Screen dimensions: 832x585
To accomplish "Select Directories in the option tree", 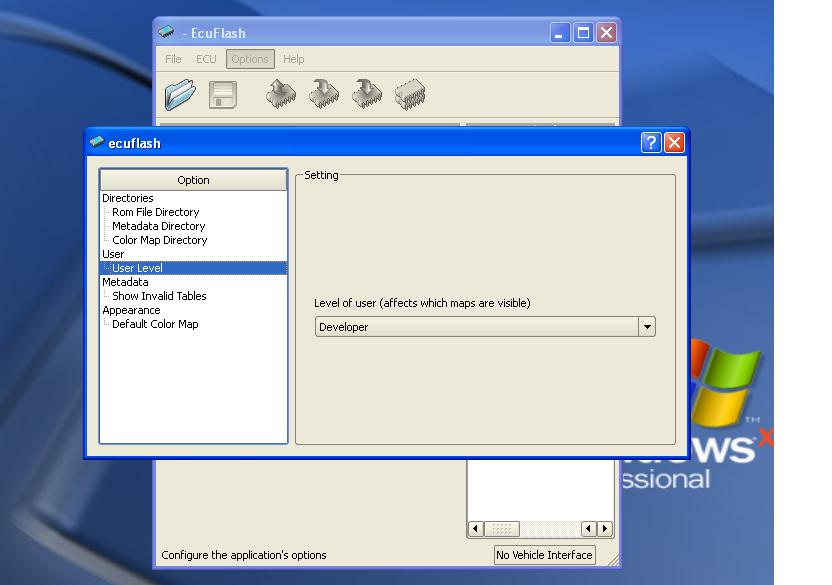I will 128,198.
